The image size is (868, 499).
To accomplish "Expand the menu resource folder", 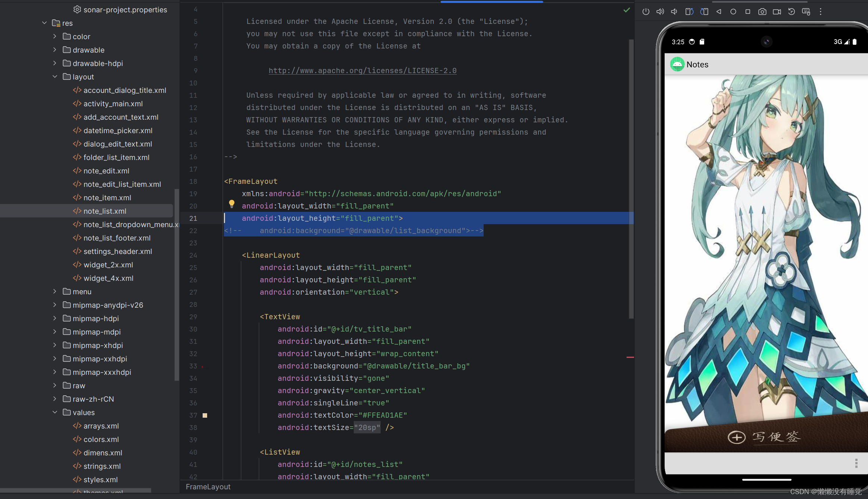I will (55, 291).
